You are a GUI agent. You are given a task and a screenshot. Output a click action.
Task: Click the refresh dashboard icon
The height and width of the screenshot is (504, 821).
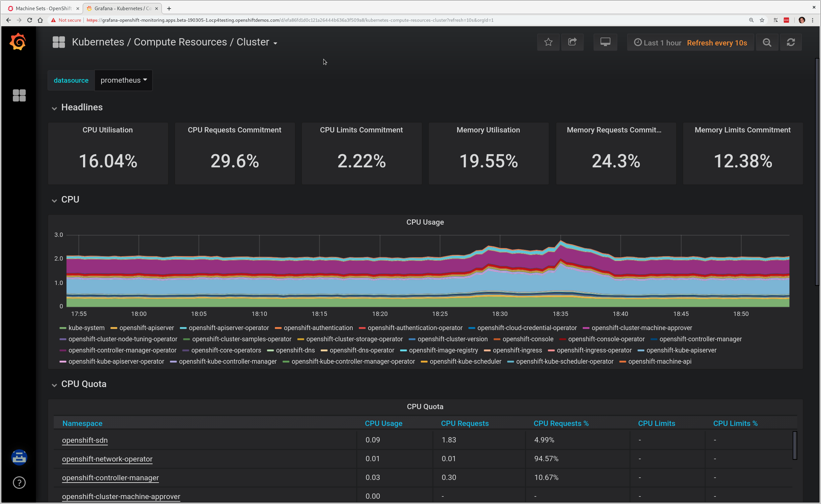[x=791, y=43]
